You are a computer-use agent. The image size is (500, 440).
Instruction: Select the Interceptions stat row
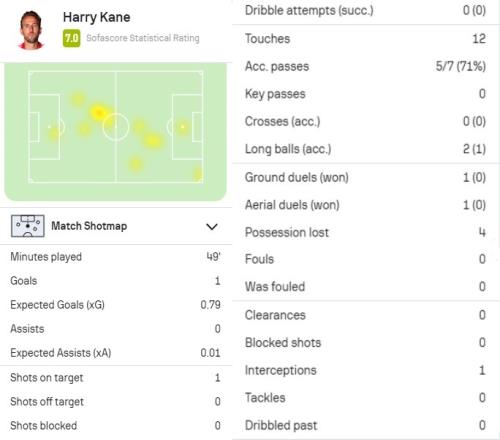pyautogui.click(x=365, y=370)
